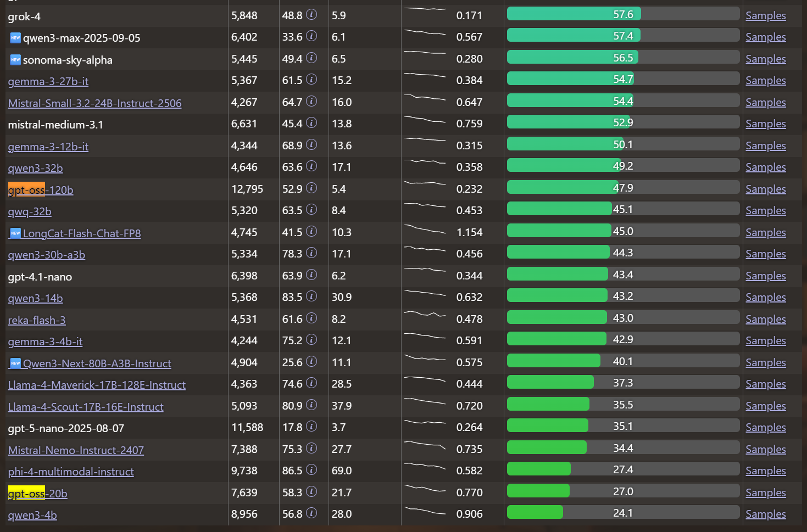Click the sparkline chart in reka-flash-3 row
The height and width of the screenshot is (532, 807).
[x=425, y=315]
